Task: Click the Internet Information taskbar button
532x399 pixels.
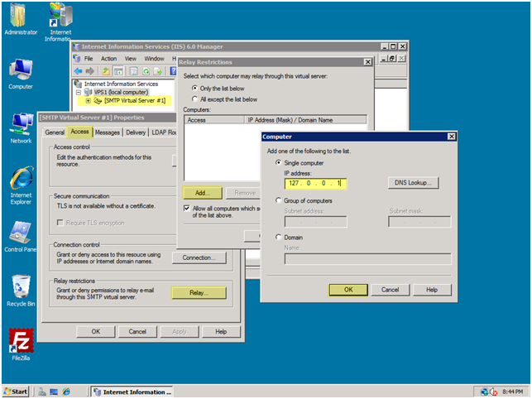Action: click(132, 392)
